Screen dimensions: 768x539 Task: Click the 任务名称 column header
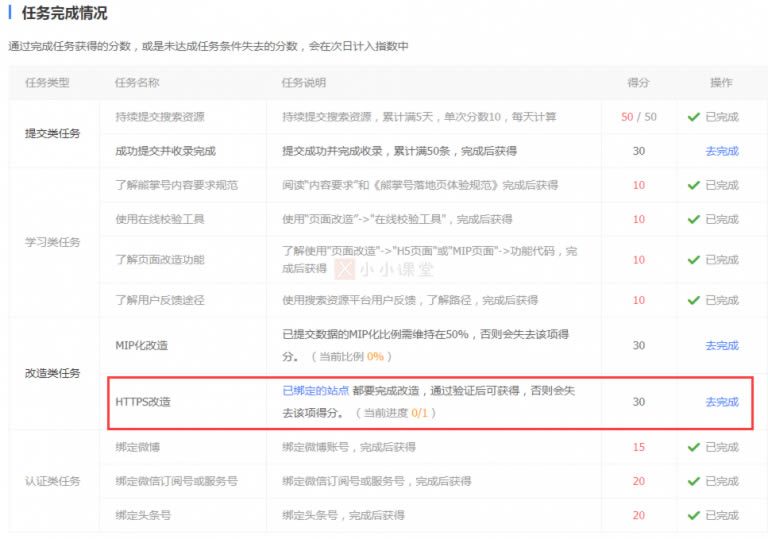pos(137,83)
